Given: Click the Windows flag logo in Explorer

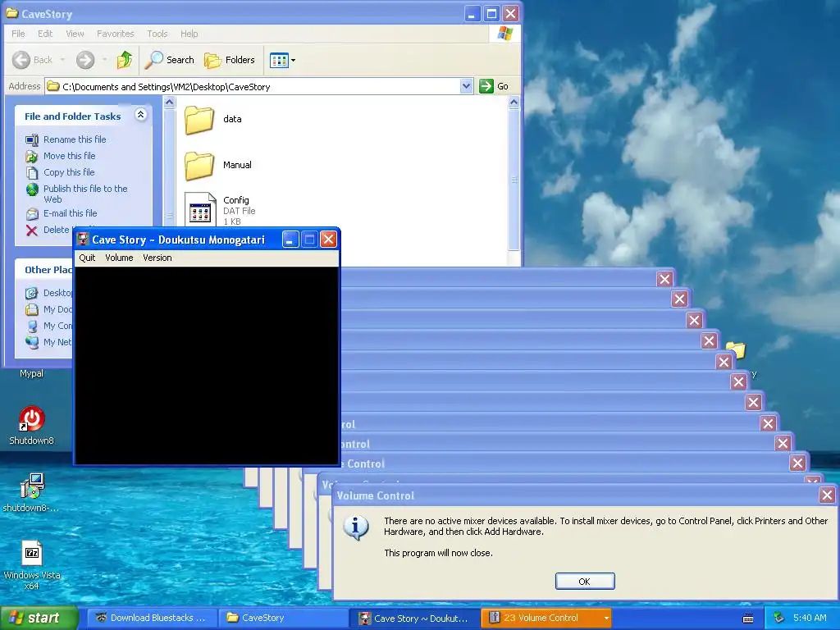Looking at the screenshot, I should coord(504,33).
